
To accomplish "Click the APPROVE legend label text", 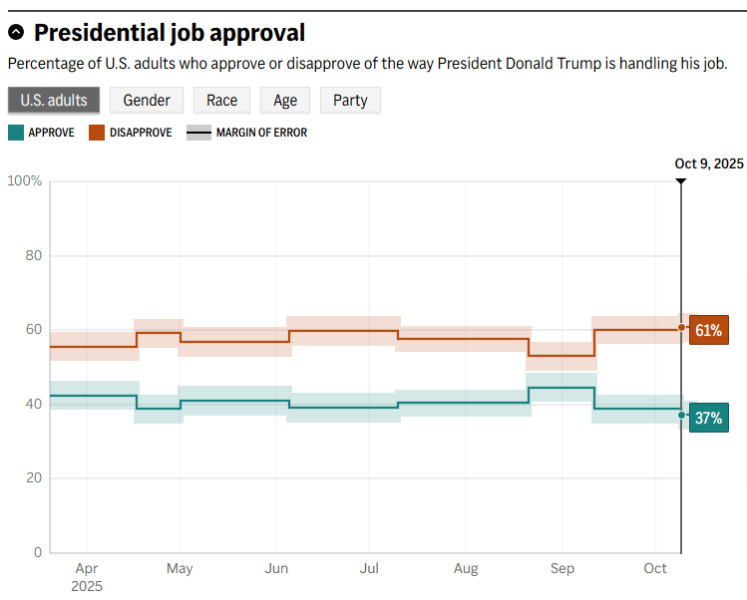I will click(51, 132).
